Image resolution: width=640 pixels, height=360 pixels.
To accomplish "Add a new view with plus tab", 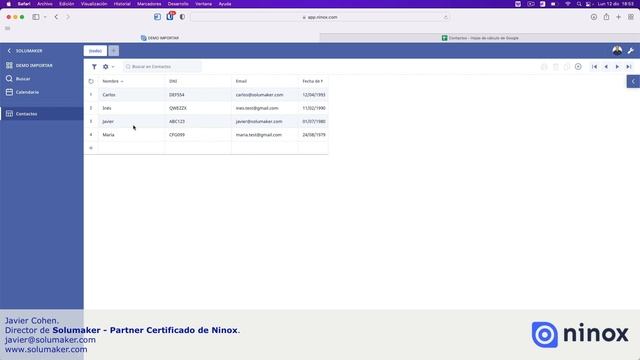I will [x=113, y=51].
